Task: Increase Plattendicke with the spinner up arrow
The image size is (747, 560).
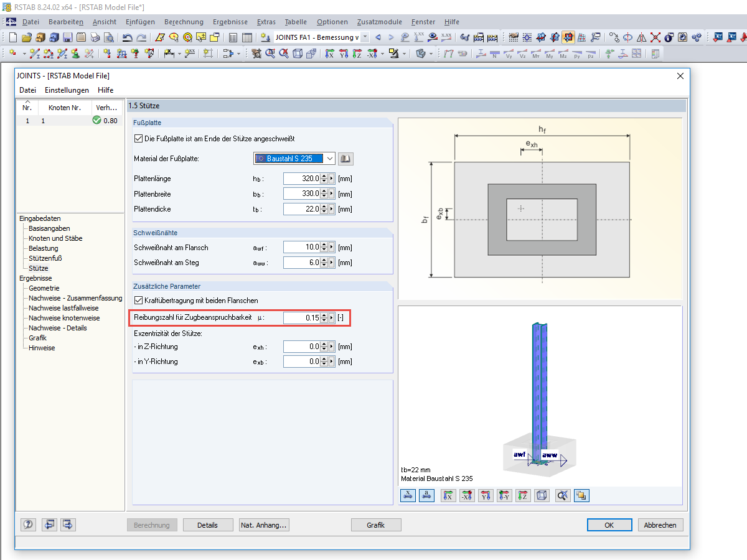Action: [324, 206]
